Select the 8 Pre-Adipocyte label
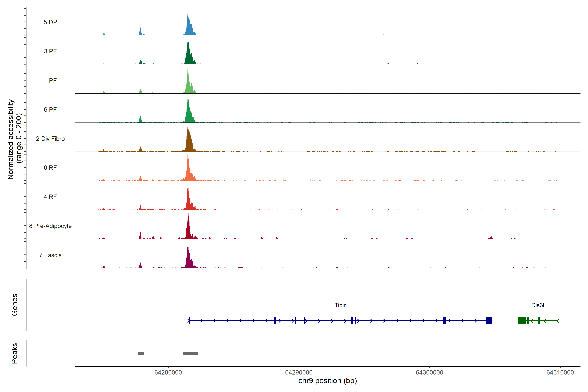 click(50, 226)
